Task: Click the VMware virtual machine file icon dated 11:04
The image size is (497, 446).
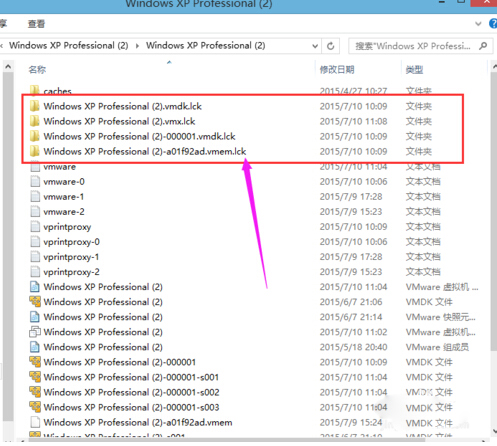Action: coord(35,287)
